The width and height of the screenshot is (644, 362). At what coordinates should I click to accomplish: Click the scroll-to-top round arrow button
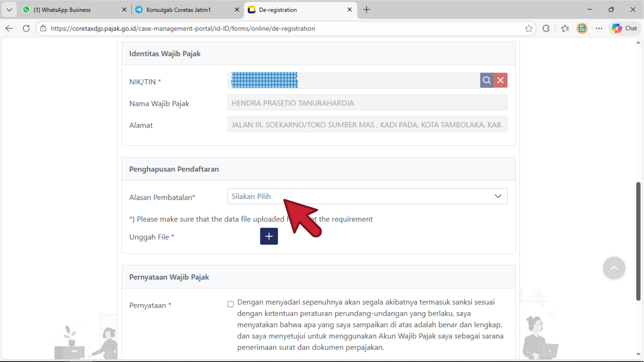[614, 268]
